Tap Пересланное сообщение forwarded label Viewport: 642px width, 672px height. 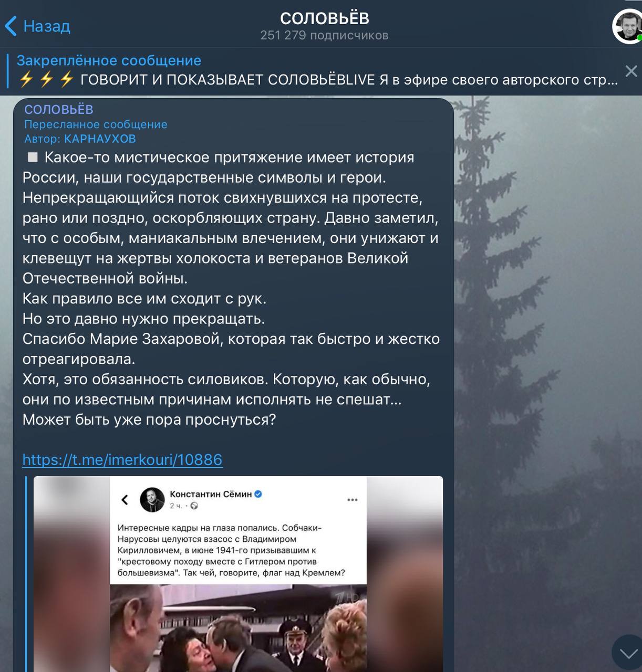pos(96,124)
